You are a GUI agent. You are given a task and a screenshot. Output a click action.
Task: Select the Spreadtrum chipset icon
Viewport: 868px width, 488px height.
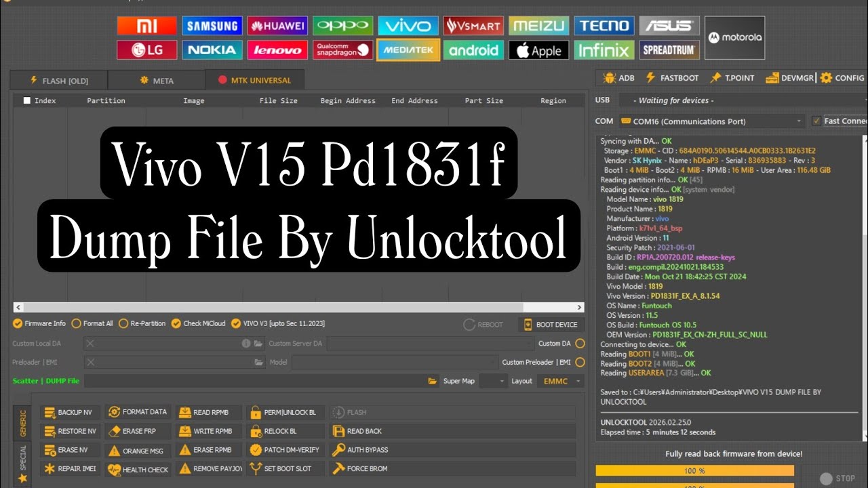pyautogui.click(x=669, y=50)
